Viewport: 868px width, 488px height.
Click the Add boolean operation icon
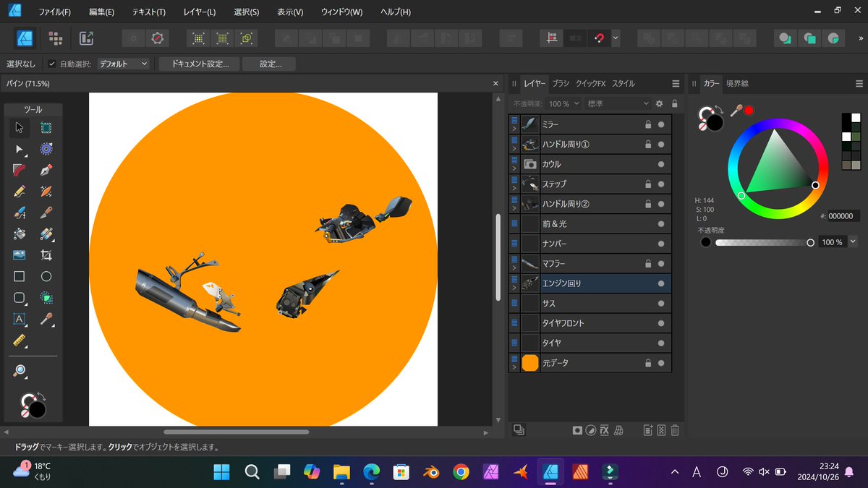click(650, 38)
